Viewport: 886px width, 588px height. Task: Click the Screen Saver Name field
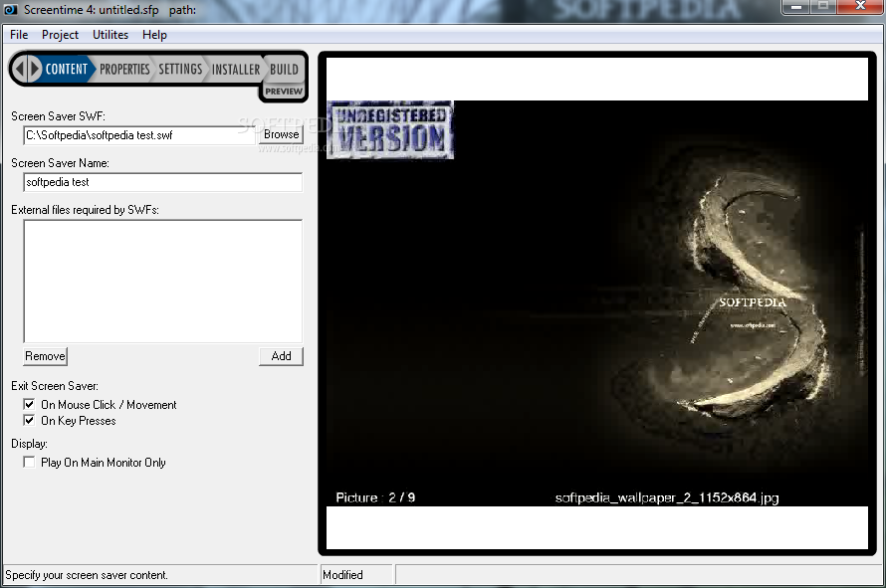162,182
